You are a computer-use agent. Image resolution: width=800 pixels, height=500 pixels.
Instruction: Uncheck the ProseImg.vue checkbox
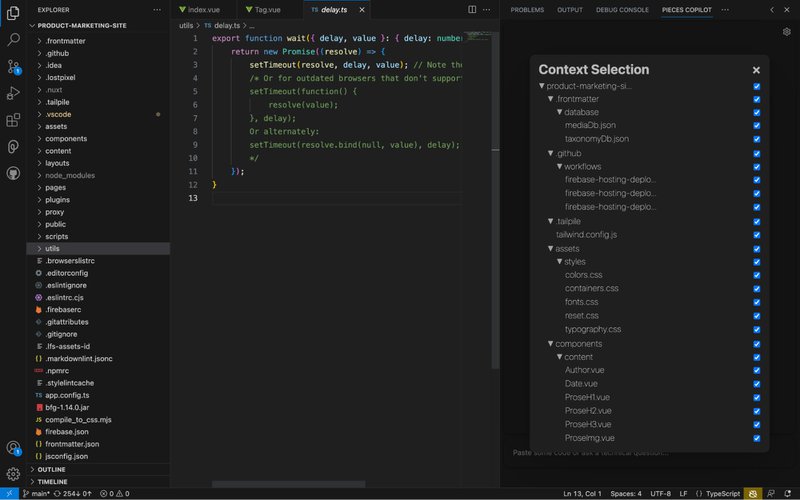[757, 438]
